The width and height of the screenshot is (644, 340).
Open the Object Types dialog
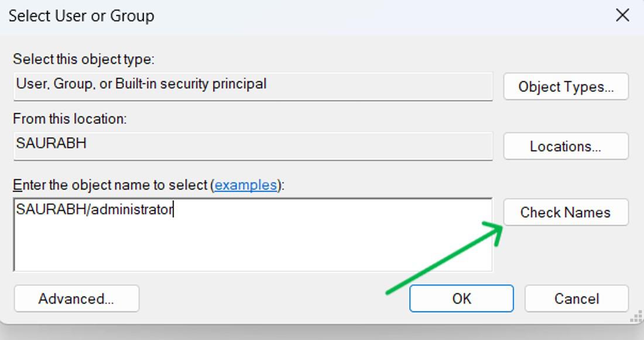(x=566, y=87)
